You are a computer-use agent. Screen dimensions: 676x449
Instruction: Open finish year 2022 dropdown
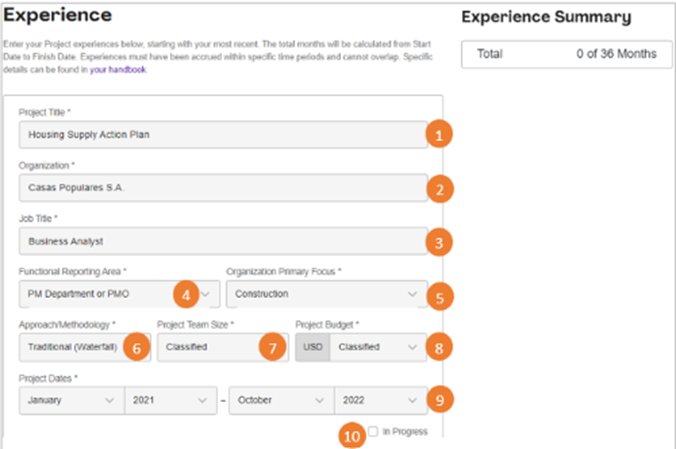point(380,401)
